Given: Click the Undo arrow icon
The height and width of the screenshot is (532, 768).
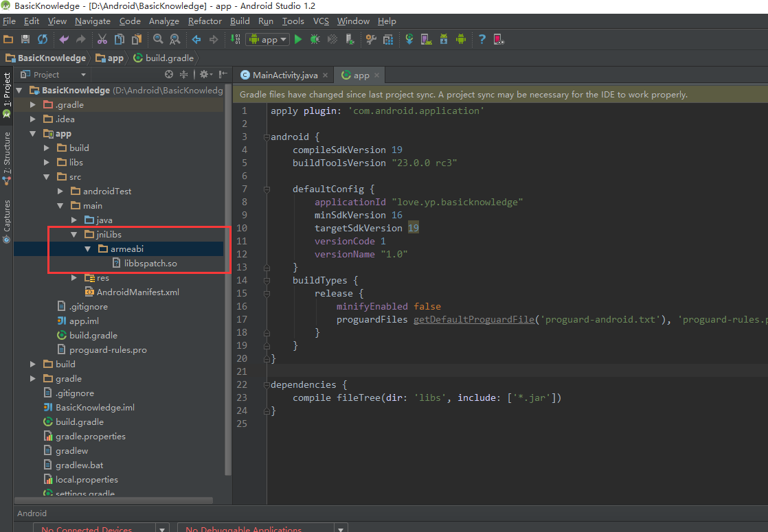Looking at the screenshot, I should pos(64,40).
